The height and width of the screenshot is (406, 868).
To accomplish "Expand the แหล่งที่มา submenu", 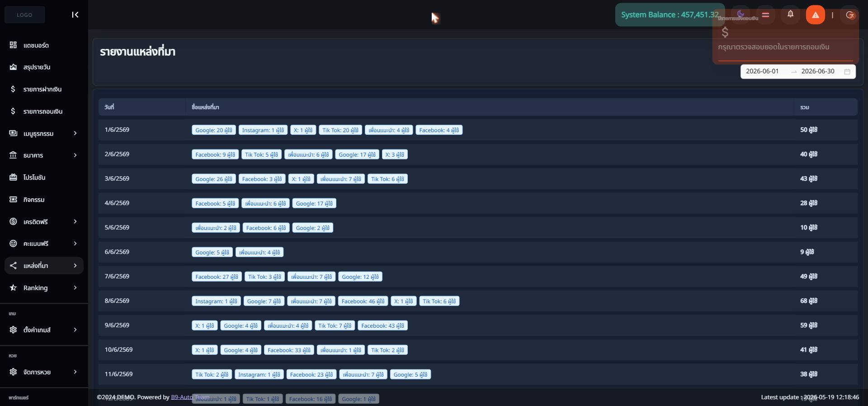I will 75,266.
